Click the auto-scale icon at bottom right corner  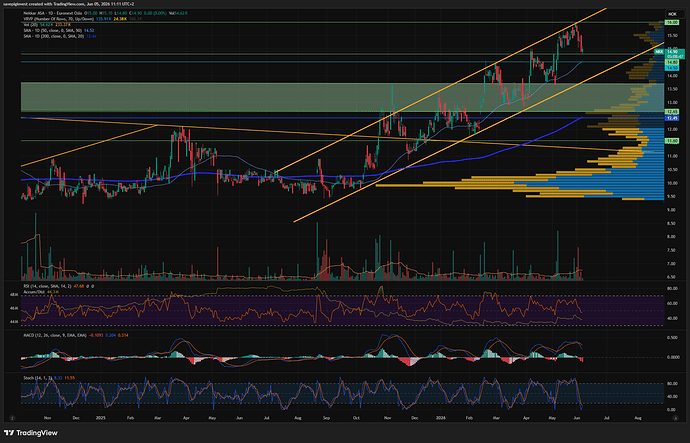pos(675,418)
